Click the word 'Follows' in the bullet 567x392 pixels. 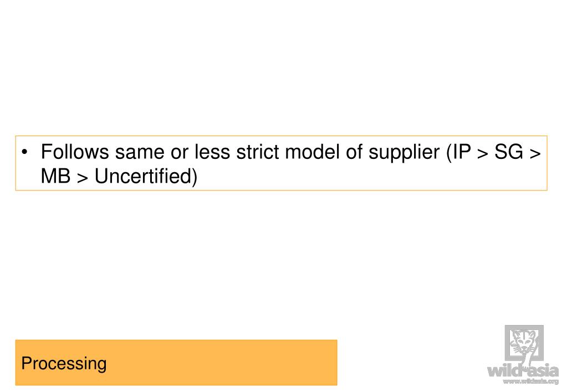point(75,152)
